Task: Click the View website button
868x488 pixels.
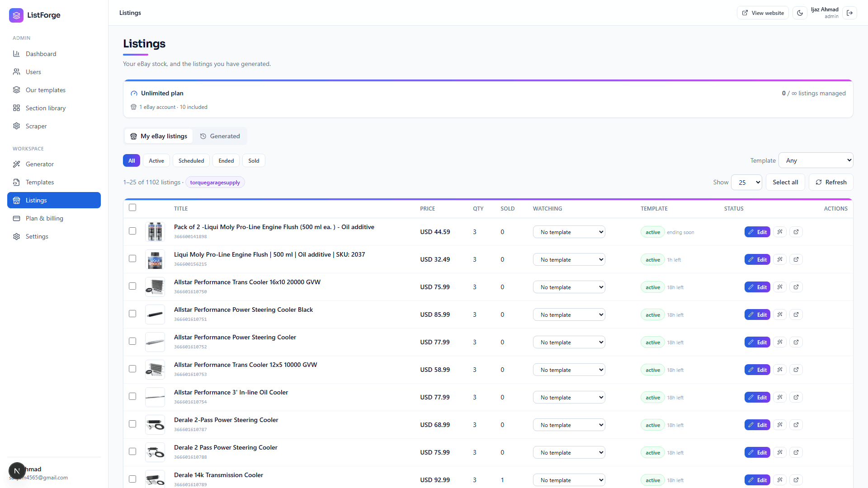Action: 763,13
